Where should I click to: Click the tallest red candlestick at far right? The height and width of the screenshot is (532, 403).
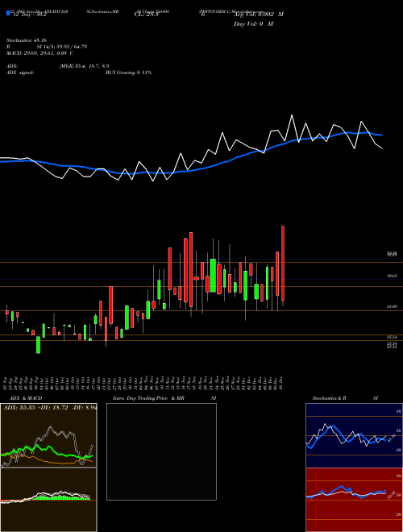[283, 264]
